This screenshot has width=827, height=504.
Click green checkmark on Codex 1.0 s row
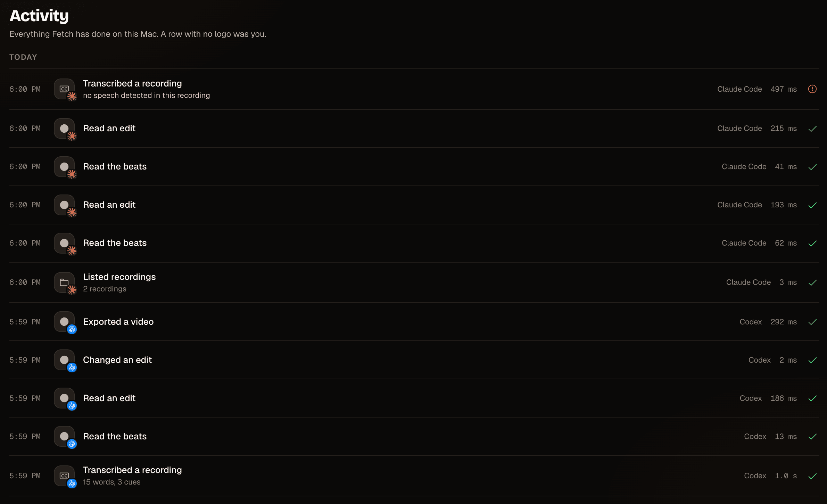(812, 476)
